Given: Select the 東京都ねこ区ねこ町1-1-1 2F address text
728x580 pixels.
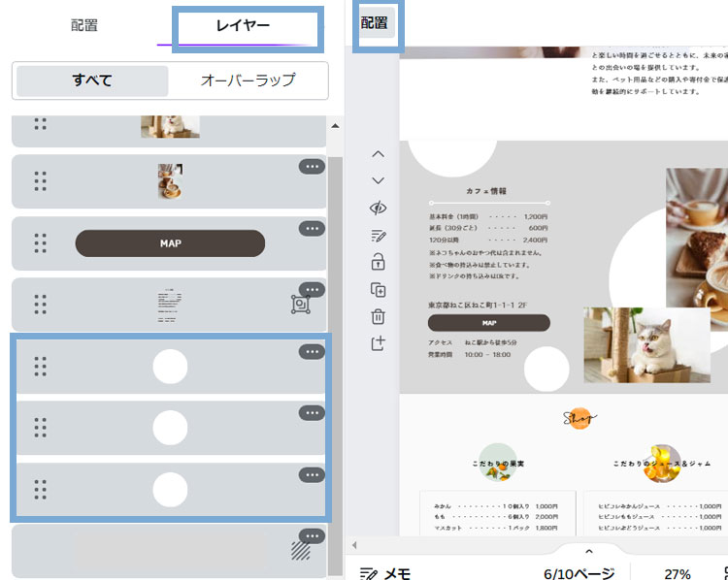Looking at the screenshot, I should [x=478, y=305].
